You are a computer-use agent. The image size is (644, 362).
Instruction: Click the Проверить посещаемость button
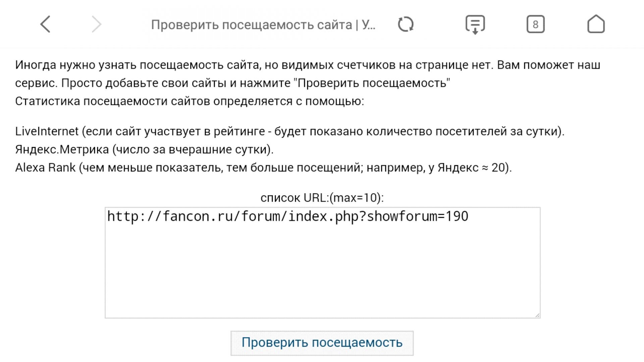322,343
